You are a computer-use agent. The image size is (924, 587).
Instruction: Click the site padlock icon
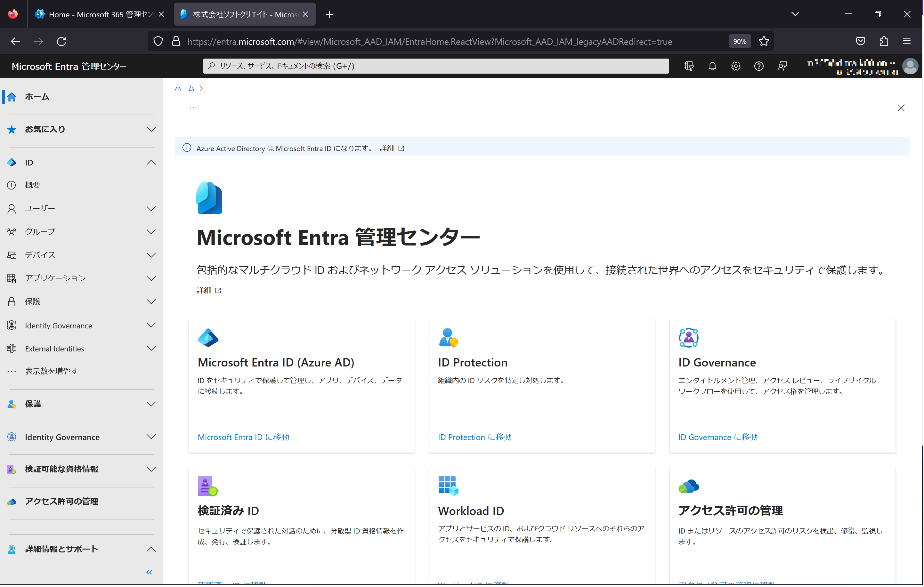click(x=176, y=41)
